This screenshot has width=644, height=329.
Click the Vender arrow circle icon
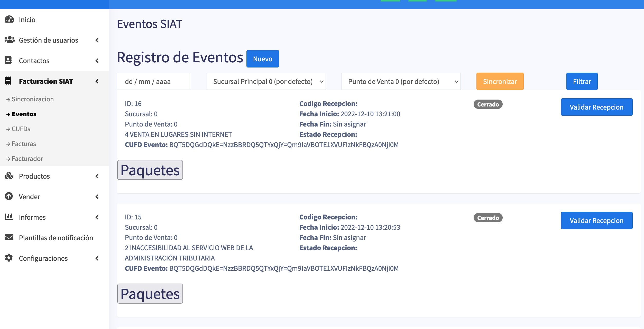pyautogui.click(x=9, y=196)
